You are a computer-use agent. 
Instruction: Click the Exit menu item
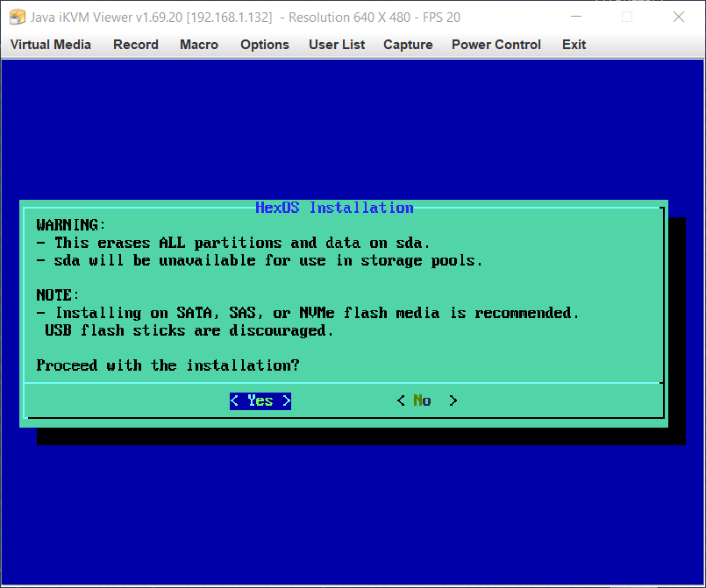574,45
